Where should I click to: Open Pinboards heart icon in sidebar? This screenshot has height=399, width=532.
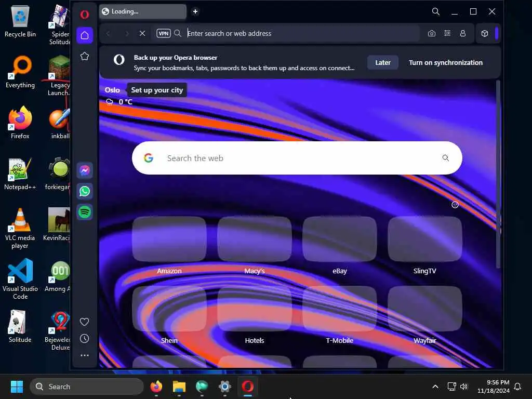click(x=85, y=322)
